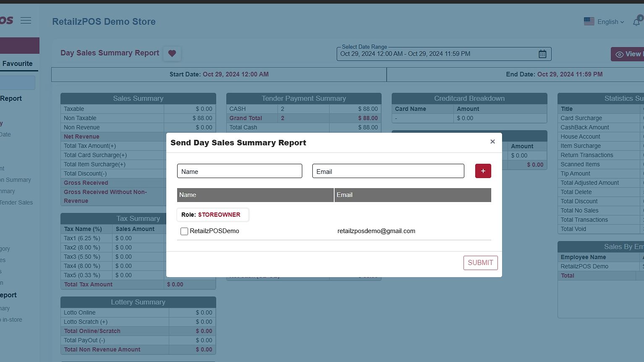The height and width of the screenshot is (362, 644).
Task: Open Tender Sales in the sidebar
Action: coord(16,202)
